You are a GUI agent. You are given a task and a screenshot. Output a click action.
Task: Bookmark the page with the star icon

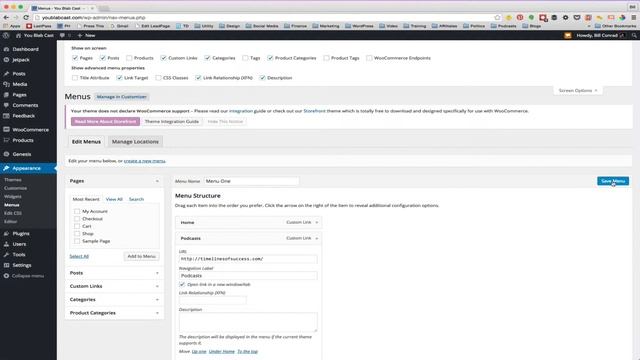click(497, 18)
